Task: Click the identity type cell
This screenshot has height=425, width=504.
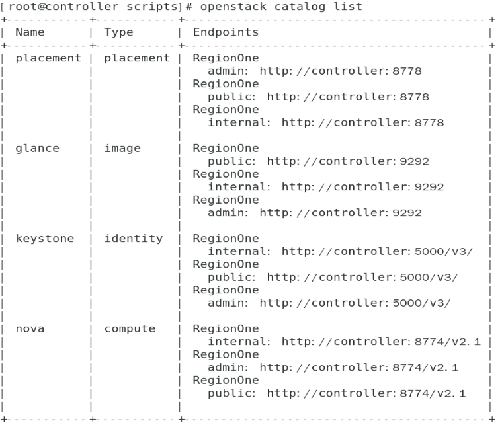Action: pos(134,239)
